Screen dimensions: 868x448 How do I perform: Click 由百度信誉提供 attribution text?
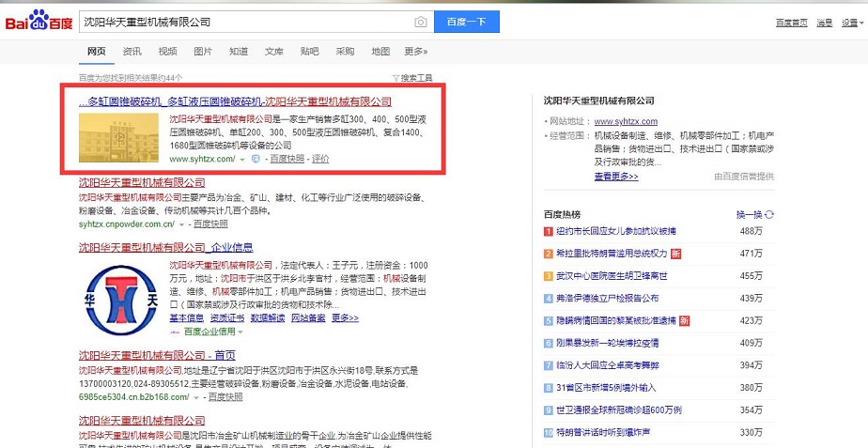(744, 176)
